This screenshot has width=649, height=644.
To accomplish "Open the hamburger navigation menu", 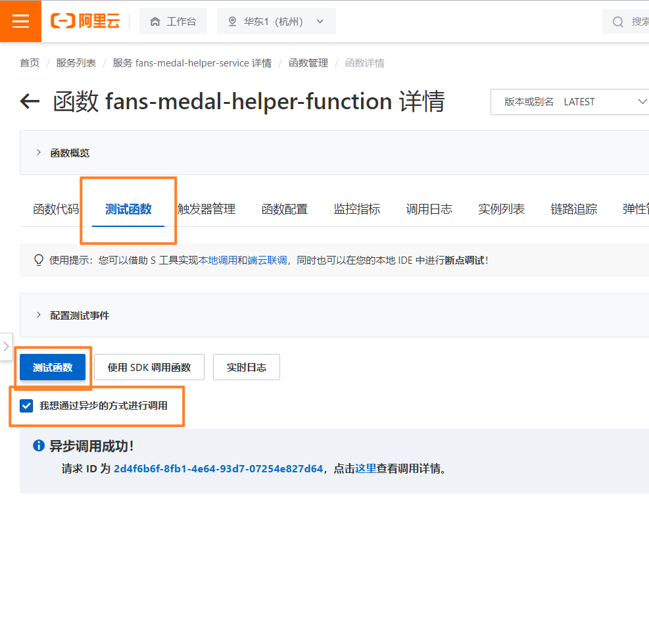I will 20,21.
